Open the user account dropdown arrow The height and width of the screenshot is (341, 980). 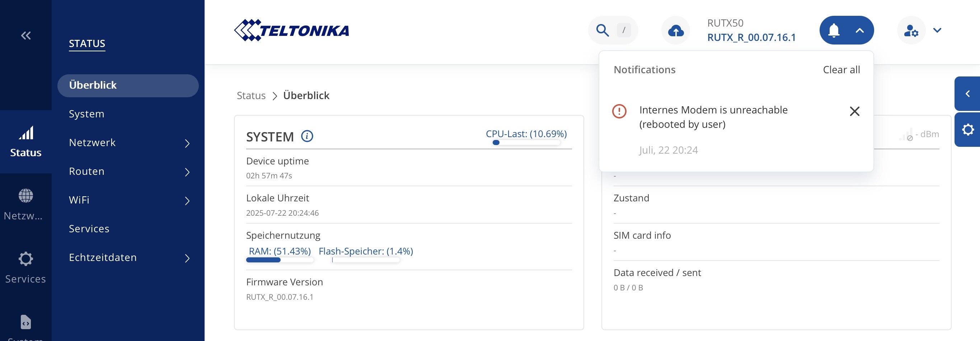(x=937, y=31)
